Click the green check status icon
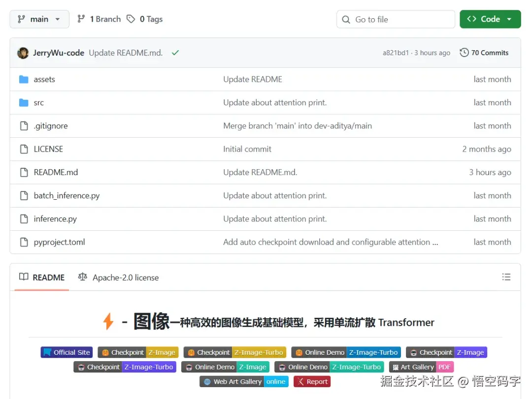This screenshot has height=399, width=532. tap(175, 53)
